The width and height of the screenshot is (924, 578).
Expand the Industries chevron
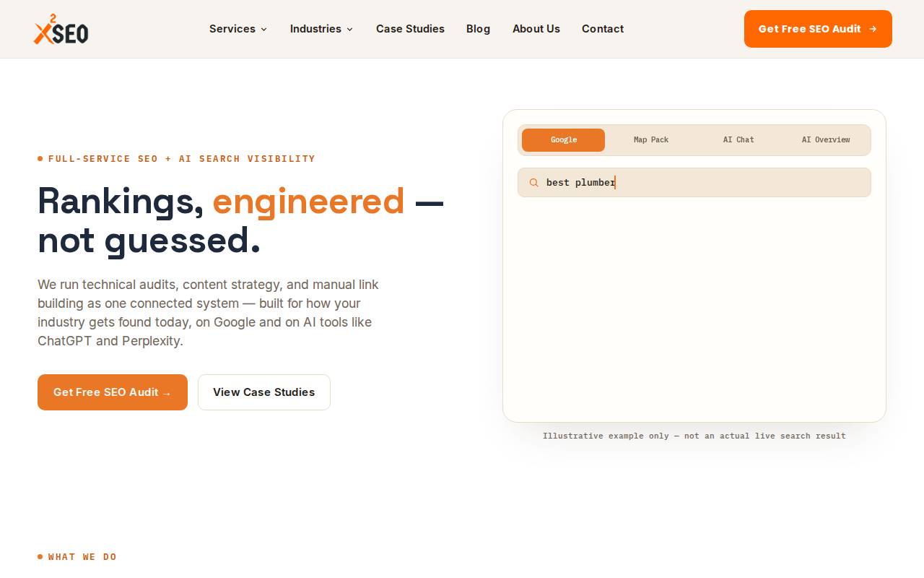[x=349, y=29]
